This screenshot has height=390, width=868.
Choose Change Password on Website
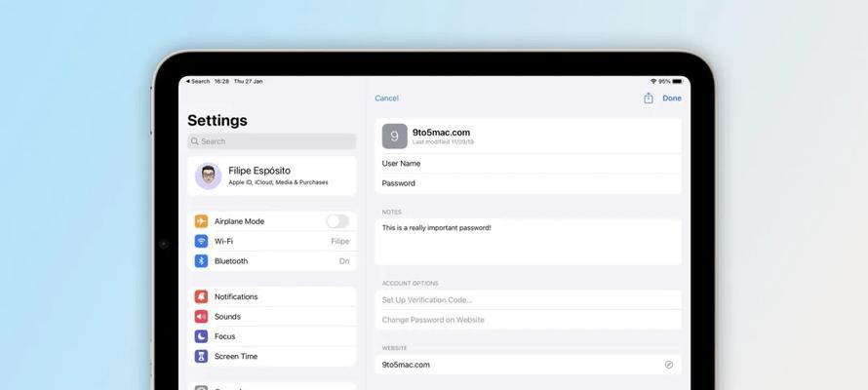click(528, 320)
